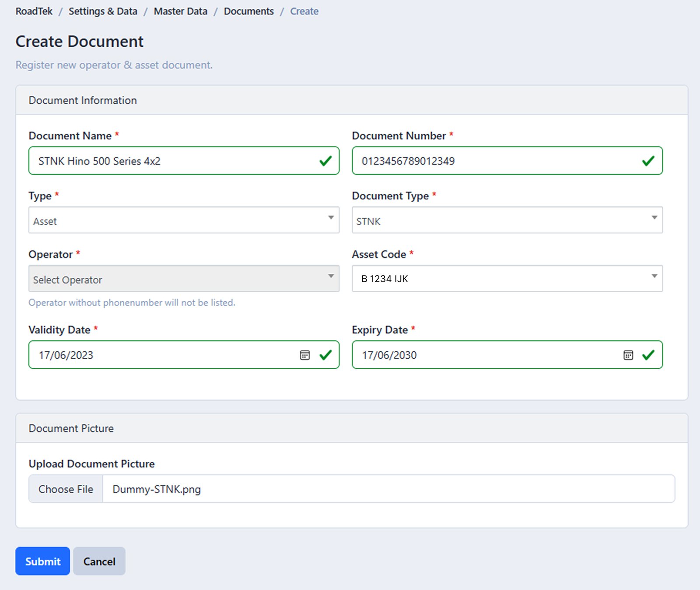The width and height of the screenshot is (700, 590).
Task: Open the calendar icon for Validity Date
Action: tap(304, 355)
